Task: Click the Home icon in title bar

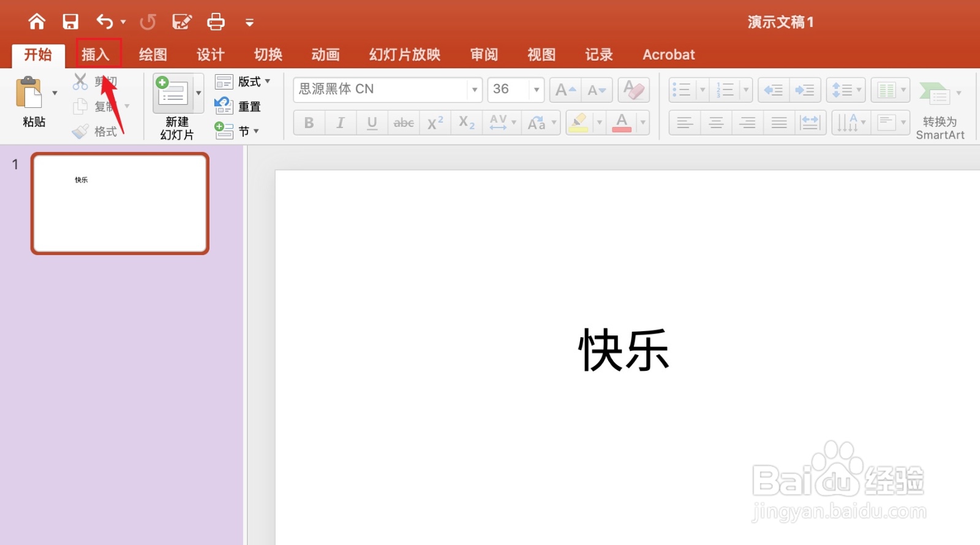Action: click(x=37, y=22)
